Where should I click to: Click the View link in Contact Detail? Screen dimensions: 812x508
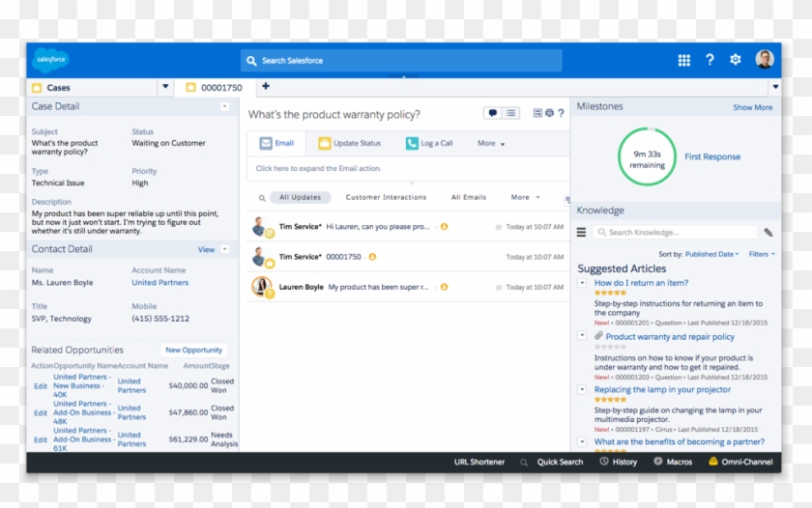coord(206,249)
